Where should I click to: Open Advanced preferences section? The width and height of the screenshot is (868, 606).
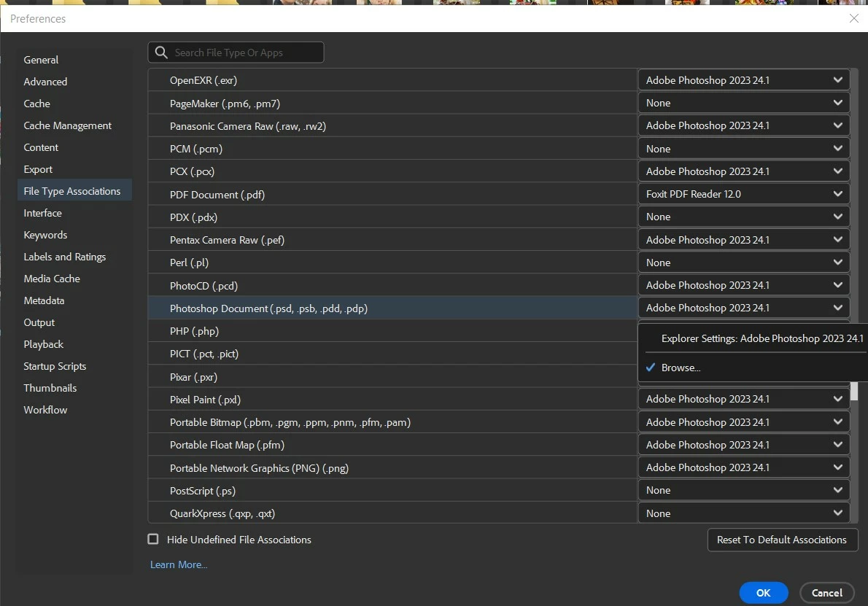coord(45,82)
